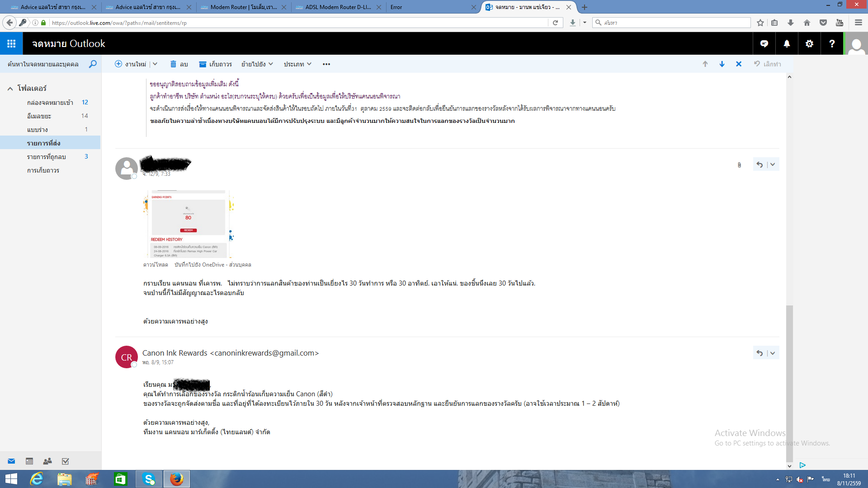Screen dimensions: 868x488
Task: Open the notifications bell
Action: [787, 43]
